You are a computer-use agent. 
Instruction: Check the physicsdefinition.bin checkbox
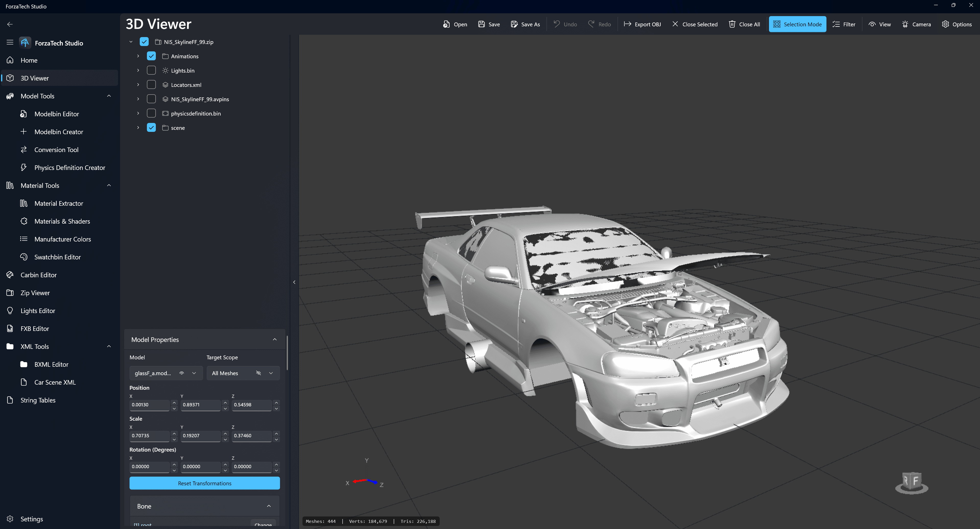[x=151, y=113]
